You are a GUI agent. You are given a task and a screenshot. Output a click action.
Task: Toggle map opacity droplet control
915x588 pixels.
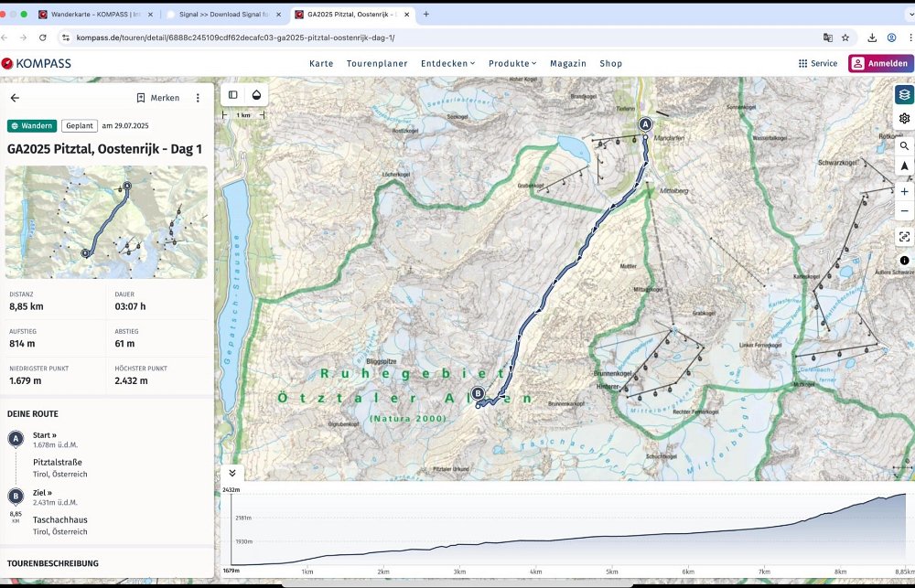(257, 94)
